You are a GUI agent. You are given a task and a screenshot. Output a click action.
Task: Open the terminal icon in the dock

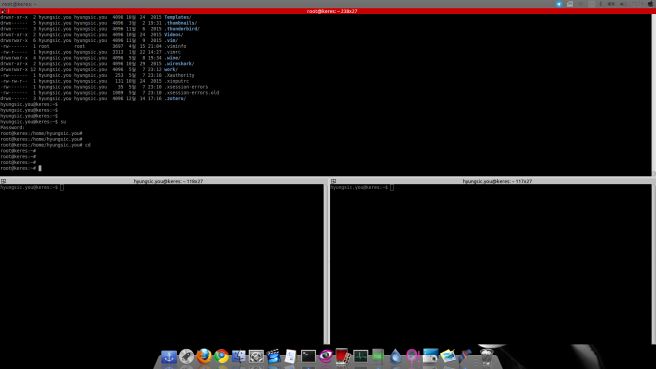[308, 356]
